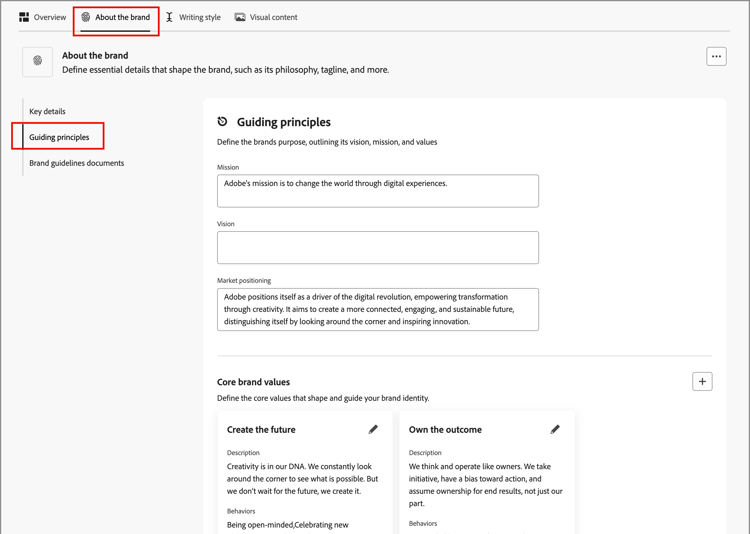
Task: Click the text cursor icon beside Writing style
Action: [x=169, y=17]
